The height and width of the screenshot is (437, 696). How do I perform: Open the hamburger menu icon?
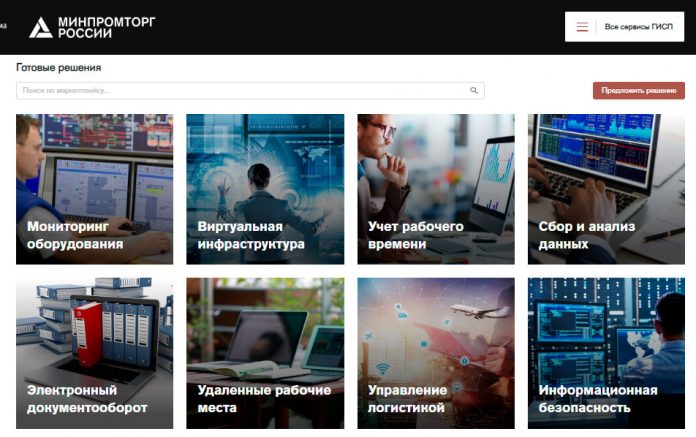(x=582, y=27)
